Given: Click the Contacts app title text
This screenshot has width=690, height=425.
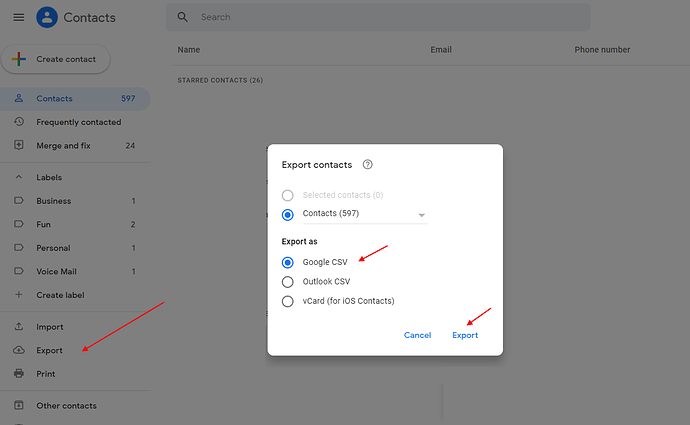Looking at the screenshot, I should tap(89, 18).
